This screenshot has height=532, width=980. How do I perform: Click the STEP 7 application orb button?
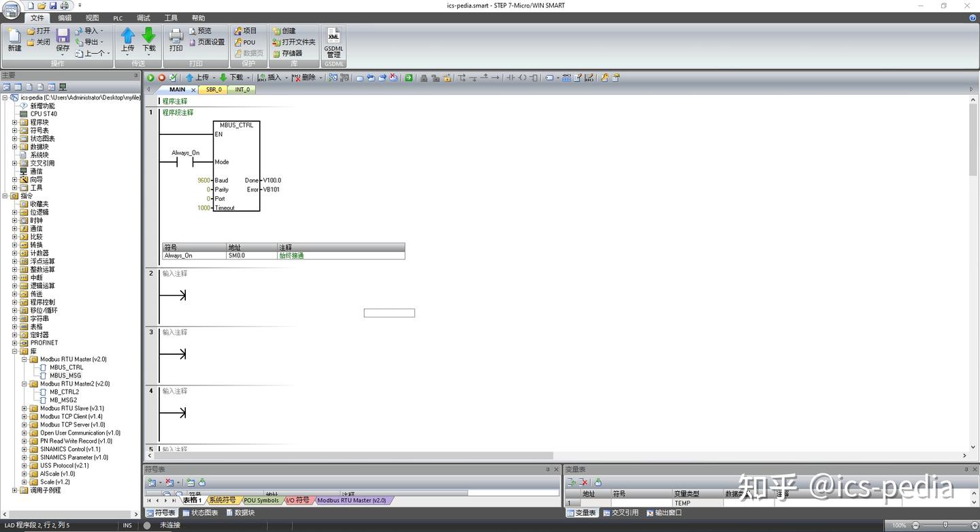pos(11,10)
